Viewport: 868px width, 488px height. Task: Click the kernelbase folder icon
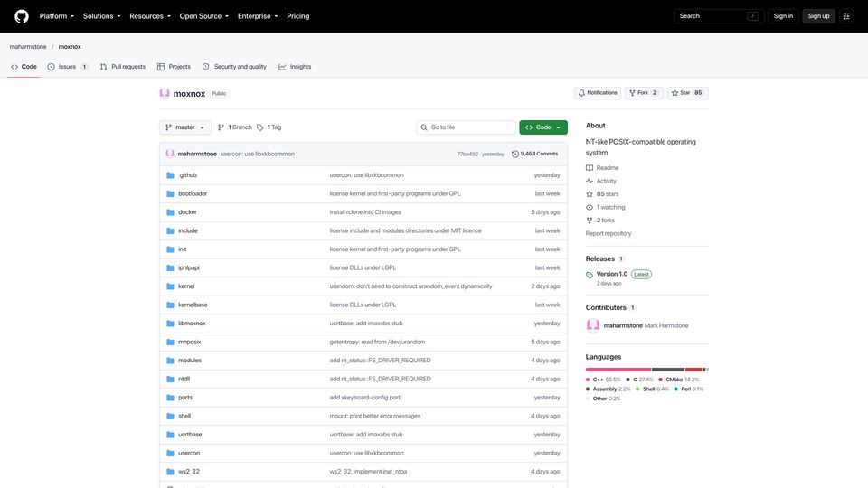[x=171, y=305]
